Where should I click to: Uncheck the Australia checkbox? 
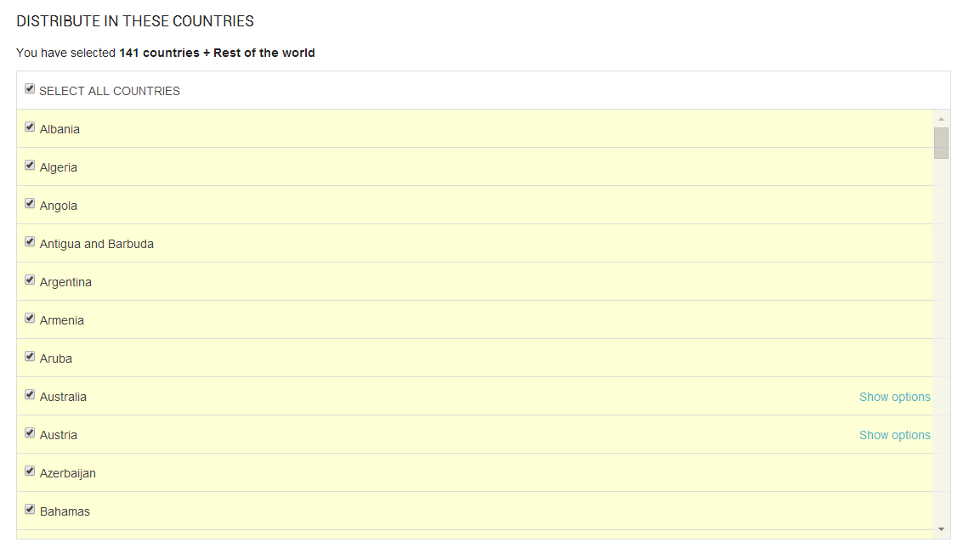30,395
